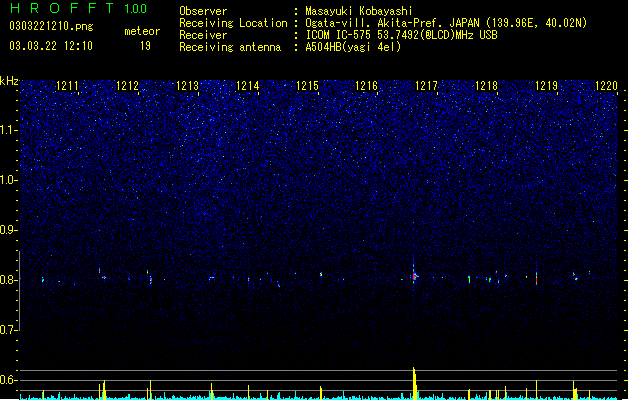Select the 0303221210.png filename label
This screenshot has width=629, height=400.
pyautogui.click(x=51, y=26)
